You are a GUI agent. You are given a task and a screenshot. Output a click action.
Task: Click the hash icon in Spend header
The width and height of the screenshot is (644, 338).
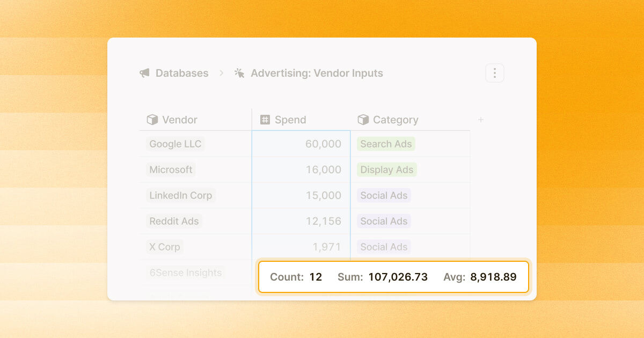(x=265, y=120)
